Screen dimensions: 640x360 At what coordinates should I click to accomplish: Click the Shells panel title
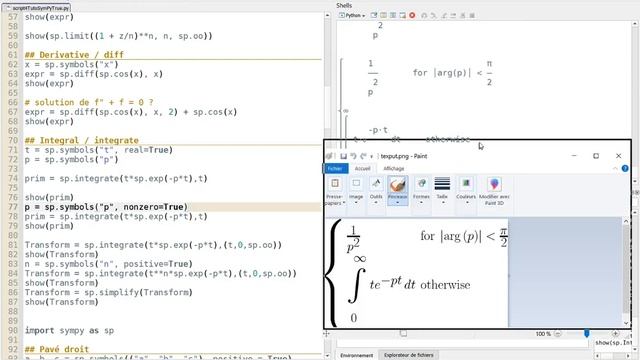(x=344, y=5)
